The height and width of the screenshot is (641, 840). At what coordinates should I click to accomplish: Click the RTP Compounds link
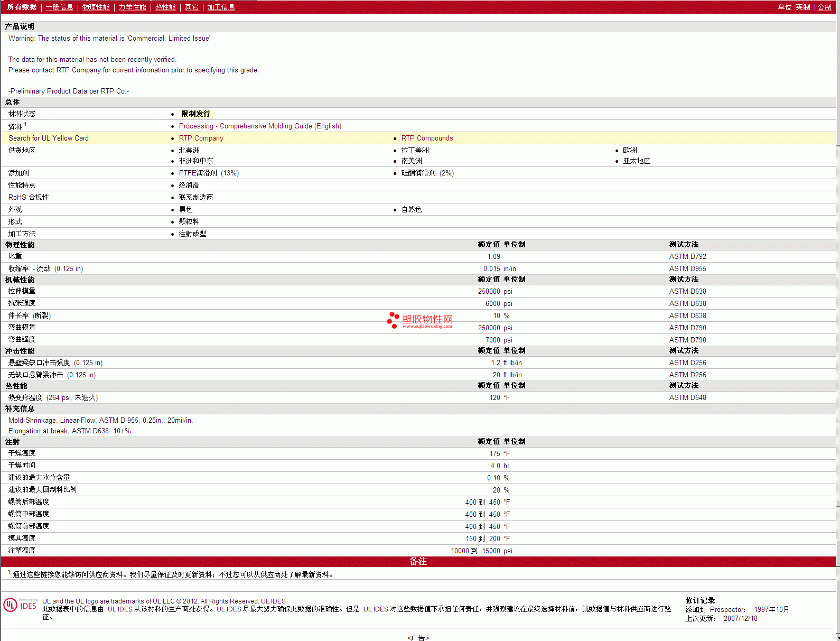427,138
